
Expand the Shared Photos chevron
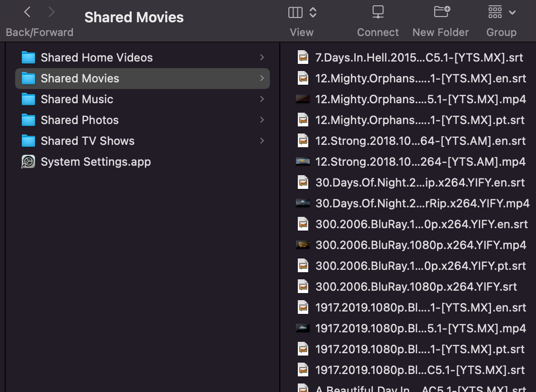coord(262,120)
